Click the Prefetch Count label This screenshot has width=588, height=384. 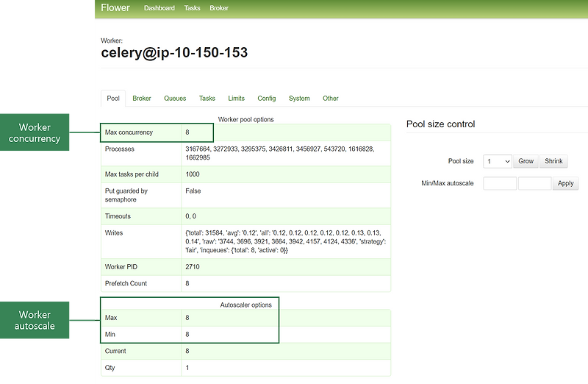(x=126, y=283)
